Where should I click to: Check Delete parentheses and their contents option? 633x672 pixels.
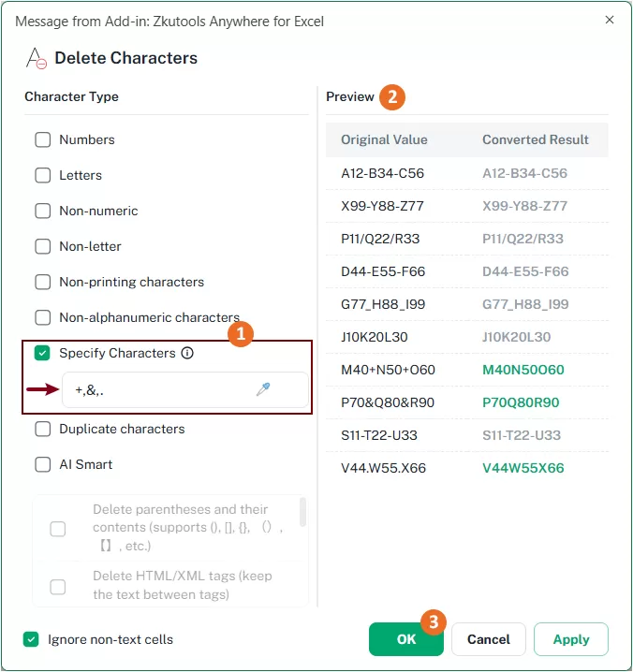point(58,529)
